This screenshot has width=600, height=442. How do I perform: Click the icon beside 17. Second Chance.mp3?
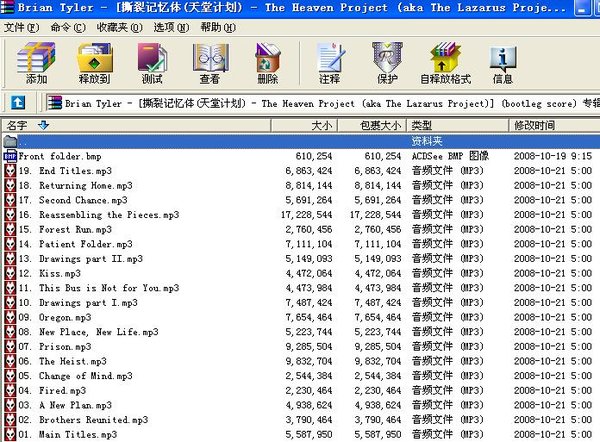tap(10, 200)
